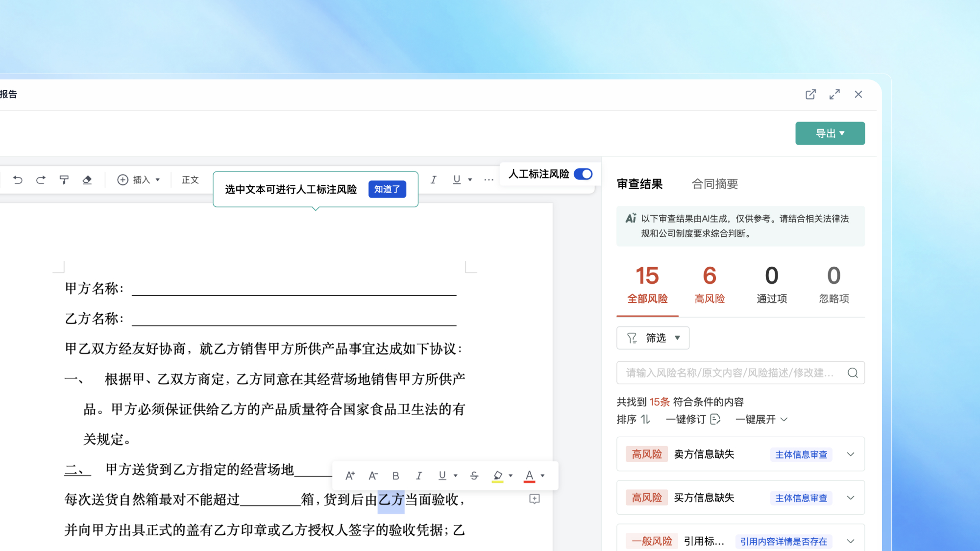The width and height of the screenshot is (980, 551).
Task: Click 主体信息审查 tag on 买方信息缺失
Action: 801,498
